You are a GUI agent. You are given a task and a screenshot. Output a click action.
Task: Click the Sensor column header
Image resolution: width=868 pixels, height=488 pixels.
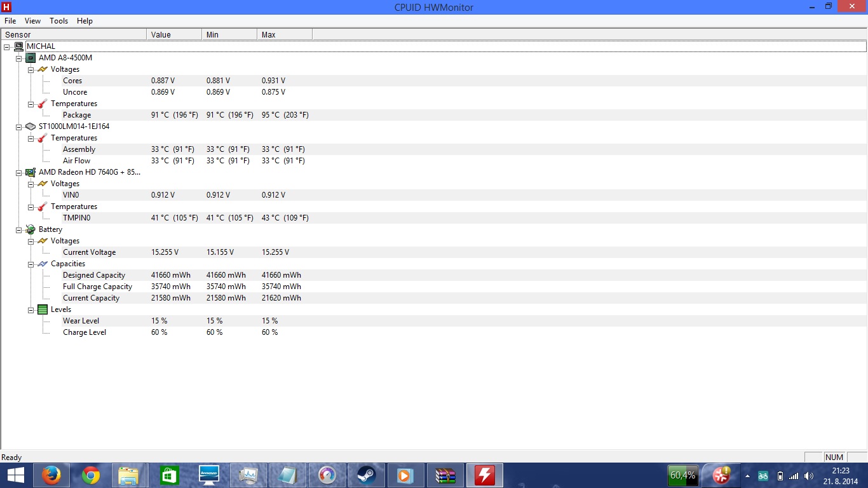click(74, 34)
